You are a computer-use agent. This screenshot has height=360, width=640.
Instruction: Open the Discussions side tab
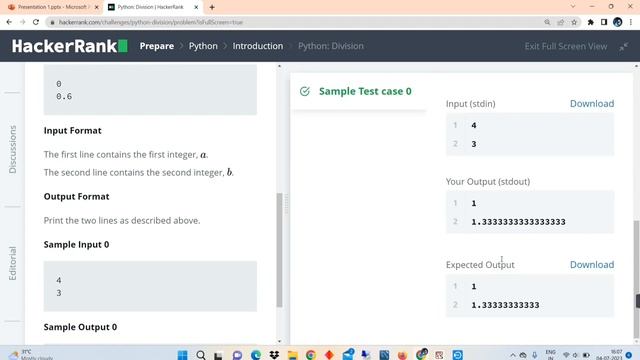click(13, 149)
